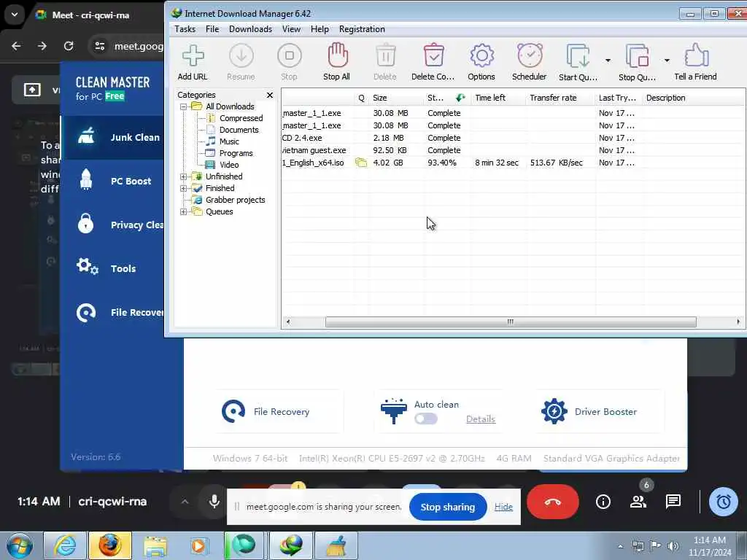Open PC Boost in Clean Master
Screen dimensions: 747x560
pos(113,181)
